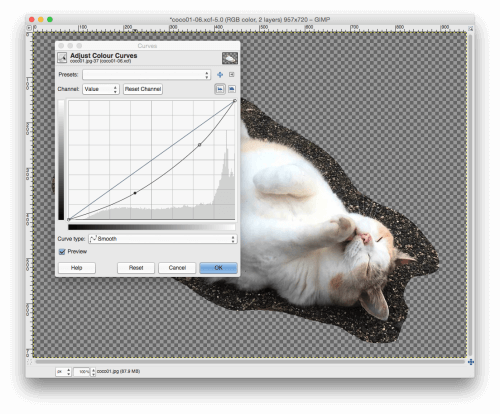Untick the Preview checkbox

click(62, 252)
